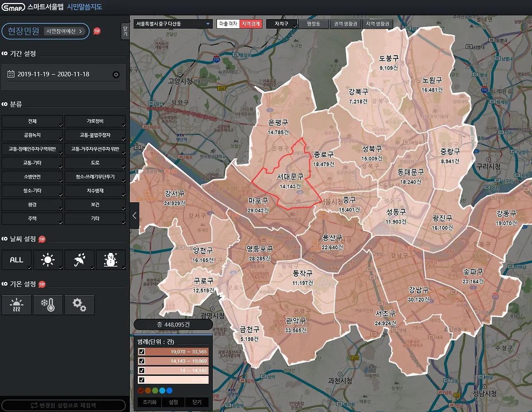The width and height of the screenshot is (532, 412).
Task: Open the 서울특별시 중구 다산동 address dropdown
Action: tap(173, 24)
